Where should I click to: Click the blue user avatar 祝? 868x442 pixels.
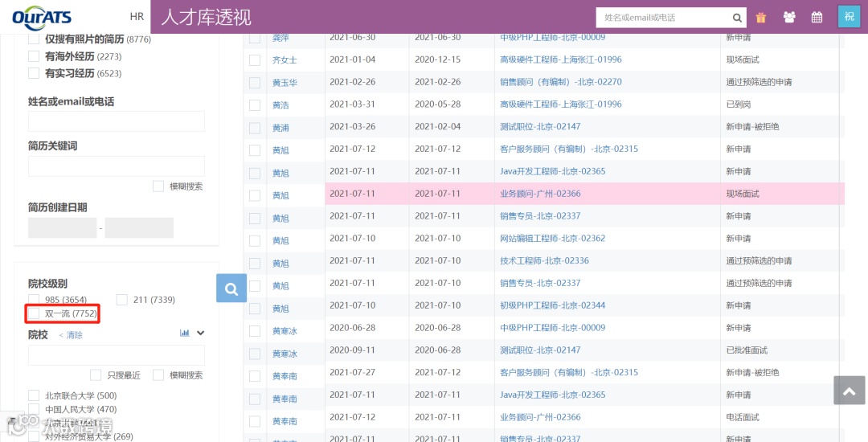(849, 17)
